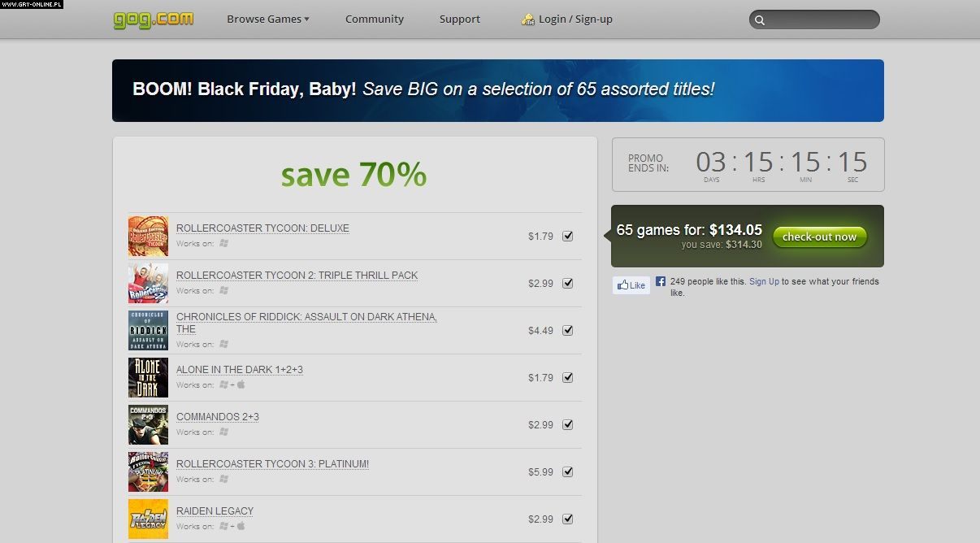Click the Facebook Like button
The image size is (980, 543).
[631, 285]
